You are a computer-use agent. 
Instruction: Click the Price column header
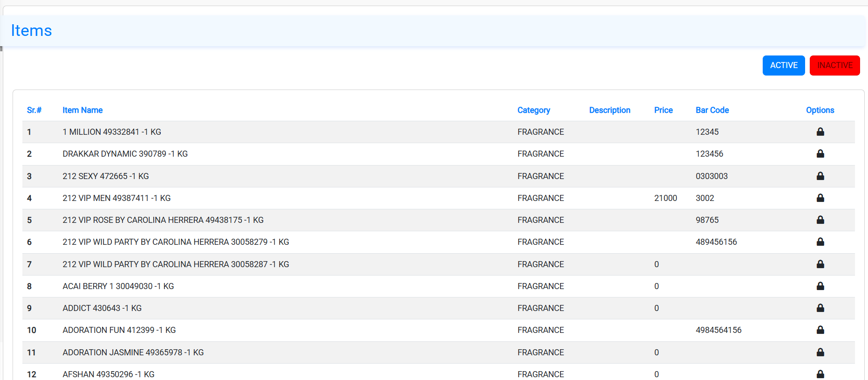(x=663, y=110)
